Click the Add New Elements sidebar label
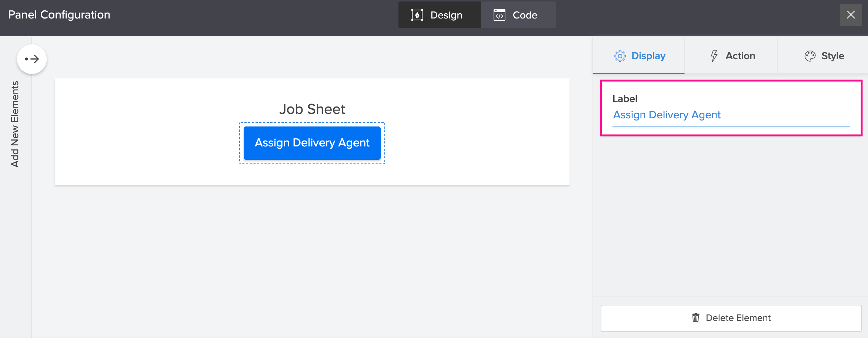This screenshot has height=338, width=868. coord(15,124)
